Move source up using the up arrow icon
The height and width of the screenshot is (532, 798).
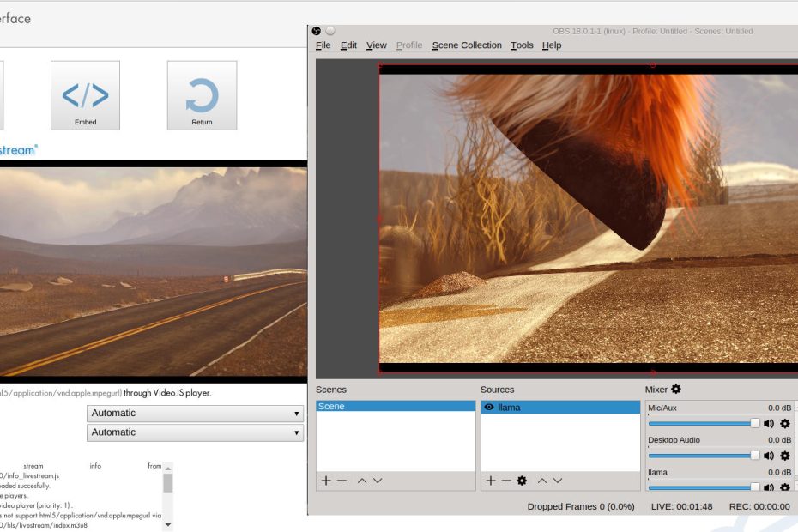[541, 481]
